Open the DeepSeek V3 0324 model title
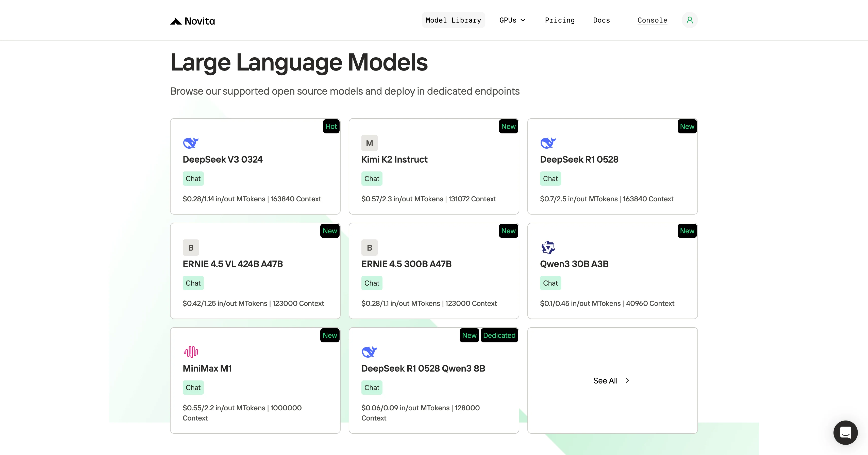This screenshot has height=455, width=868. click(222, 159)
